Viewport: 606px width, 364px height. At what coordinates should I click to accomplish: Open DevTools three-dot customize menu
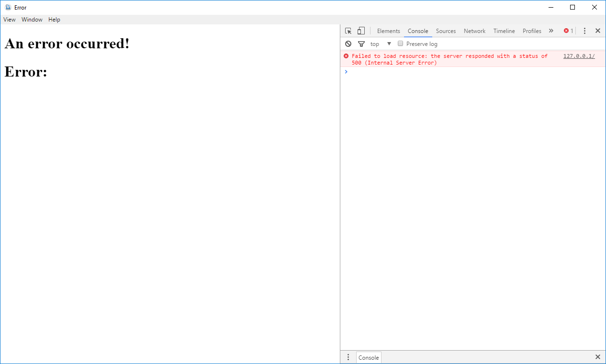point(584,31)
